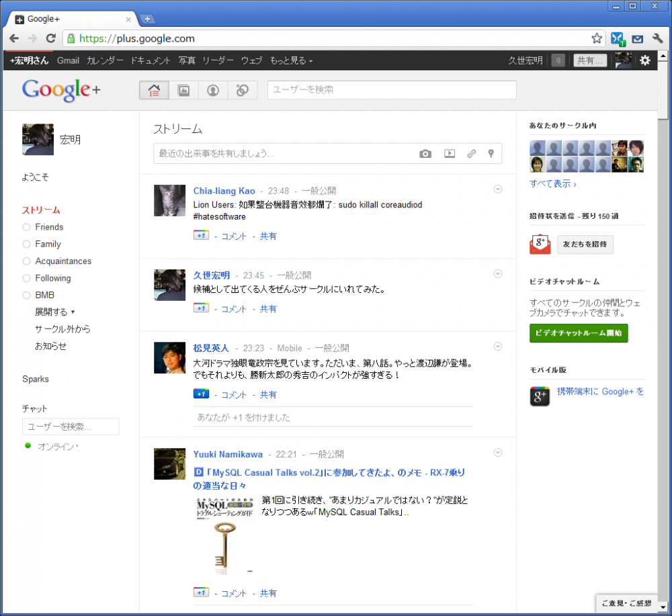Click the すべて表示 link
672x616 pixels.
coord(553,184)
